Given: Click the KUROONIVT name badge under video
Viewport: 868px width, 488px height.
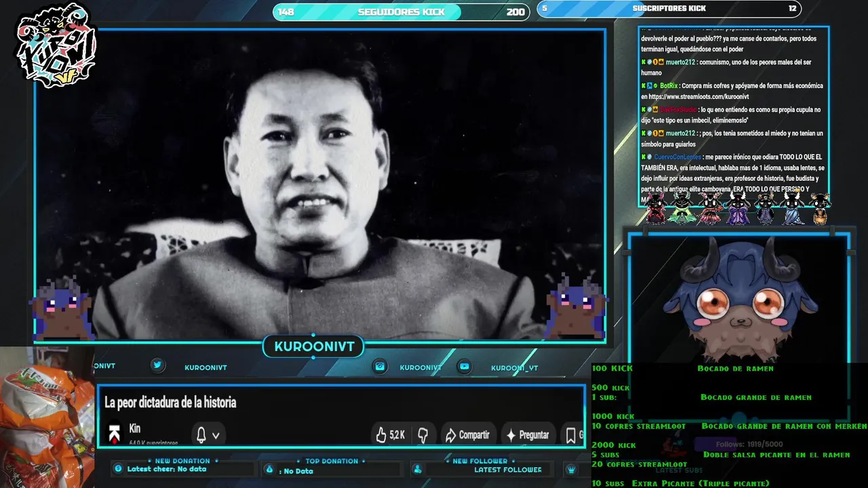Looking at the screenshot, I should coord(314,347).
